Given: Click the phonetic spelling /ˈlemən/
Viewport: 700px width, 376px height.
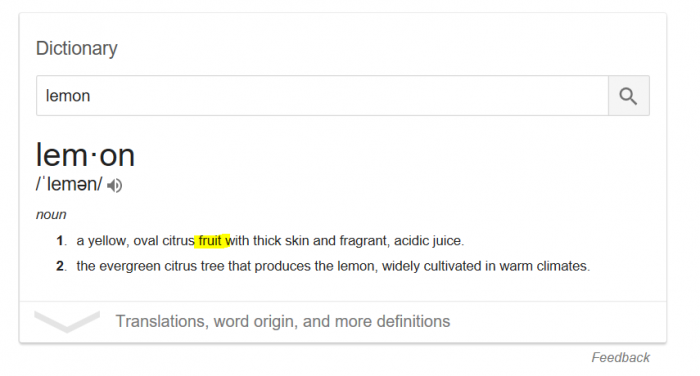Looking at the screenshot, I should pos(69,184).
